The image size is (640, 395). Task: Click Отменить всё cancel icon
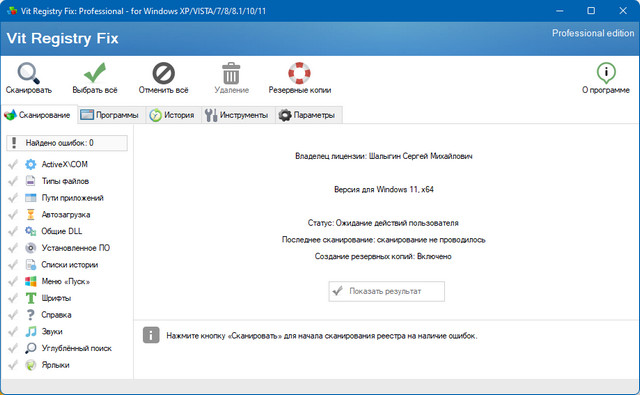(x=163, y=73)
